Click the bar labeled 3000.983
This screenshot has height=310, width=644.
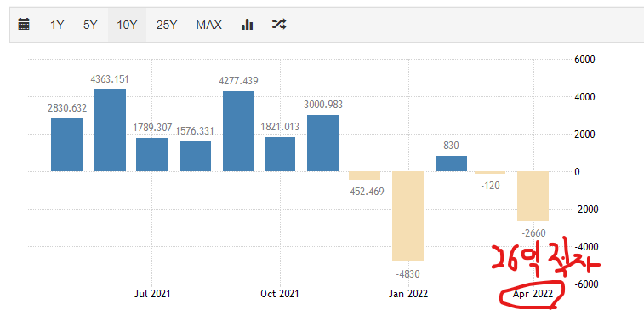[x=322, y=143]
